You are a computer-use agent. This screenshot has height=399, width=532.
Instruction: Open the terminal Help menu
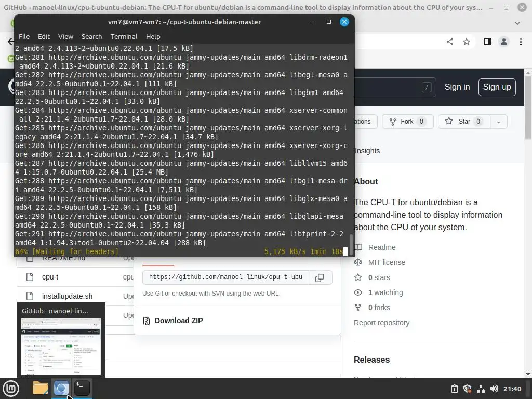click(153, 37)
